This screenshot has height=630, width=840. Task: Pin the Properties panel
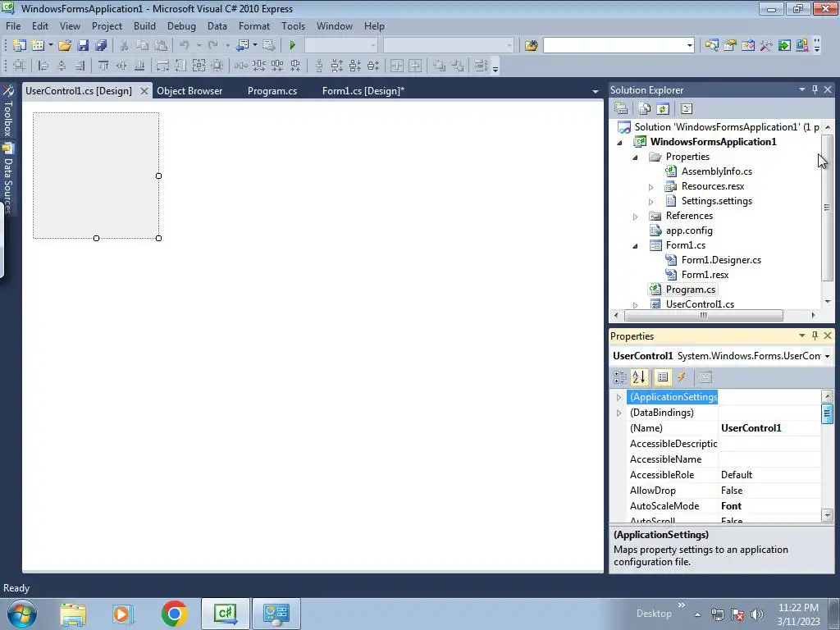coord(815,336)
